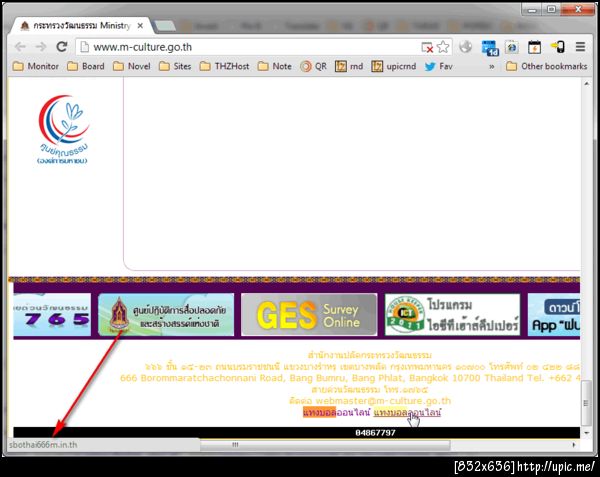Open the Novel bookmarks folder
The width and height of the screenshot is (600, 477).
coord(132,66)
